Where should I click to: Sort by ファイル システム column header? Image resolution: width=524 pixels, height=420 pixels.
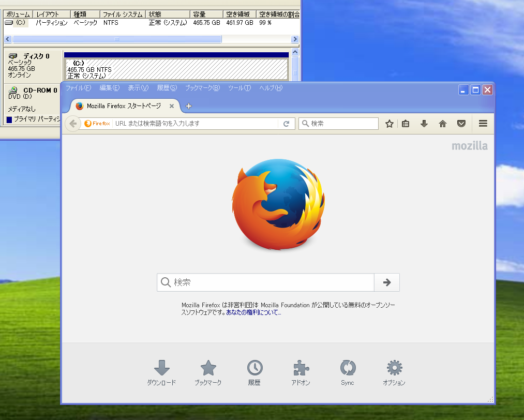(x=123, y=14)
